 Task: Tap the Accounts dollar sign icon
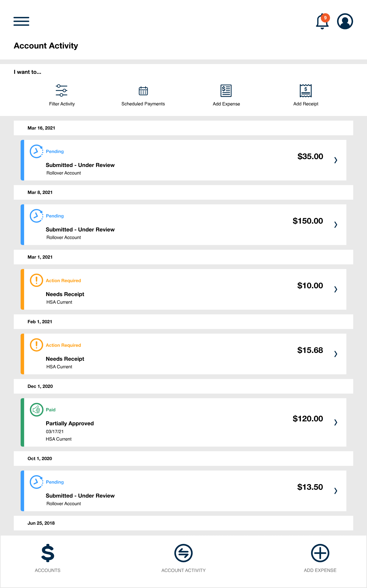pyautogui.click(x=47, y=553)
